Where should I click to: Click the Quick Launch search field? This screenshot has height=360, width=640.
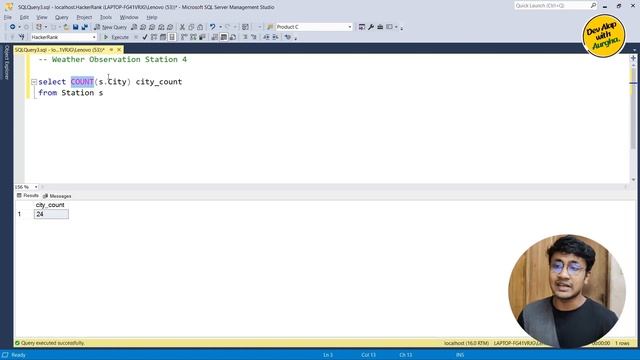(x=552, y=5)
